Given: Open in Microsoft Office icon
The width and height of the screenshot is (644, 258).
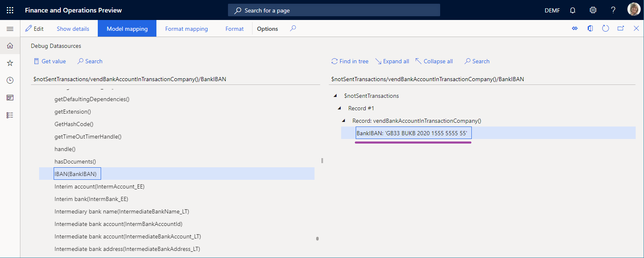Looking at the screenshot, I should coord(590,29).
